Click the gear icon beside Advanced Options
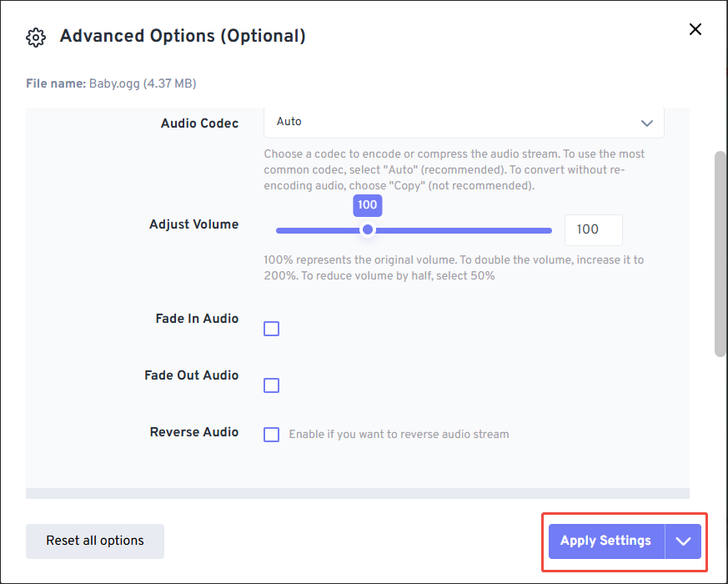The height and width of the screenshot is (584, 728). [35, 38]
